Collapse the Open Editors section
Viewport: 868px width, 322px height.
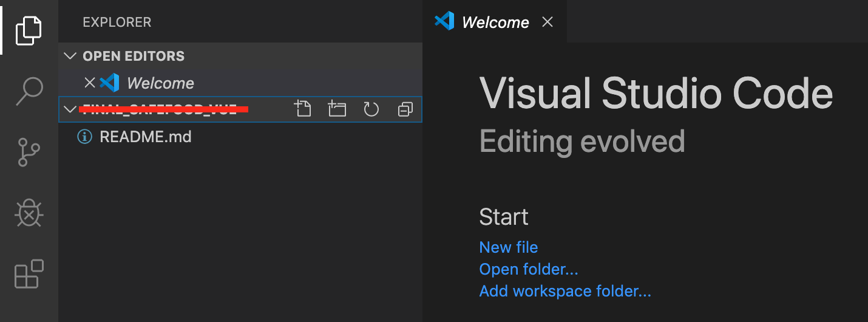pos(70,56)
